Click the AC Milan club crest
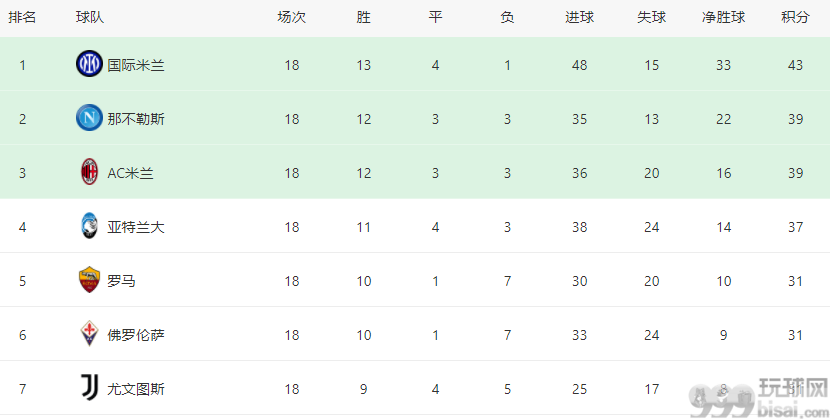Screen dimensions: 830x419 coord(89,172)
